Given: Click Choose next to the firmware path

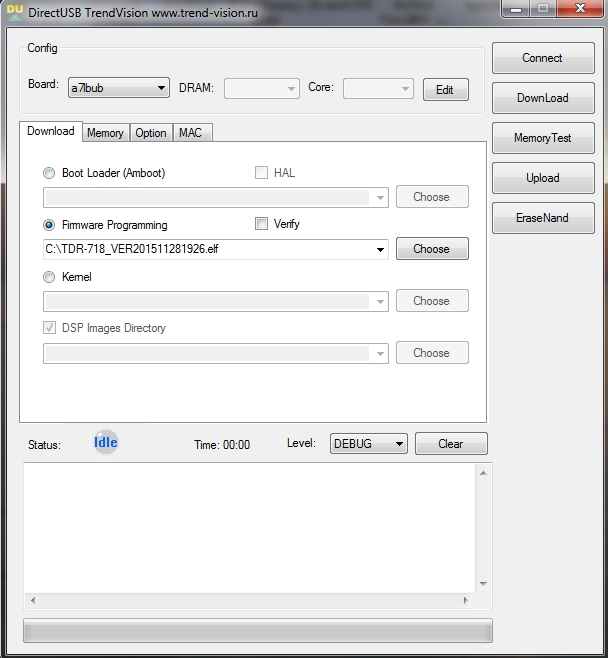Looking at the screenshot, I should (x=431, y=249).
